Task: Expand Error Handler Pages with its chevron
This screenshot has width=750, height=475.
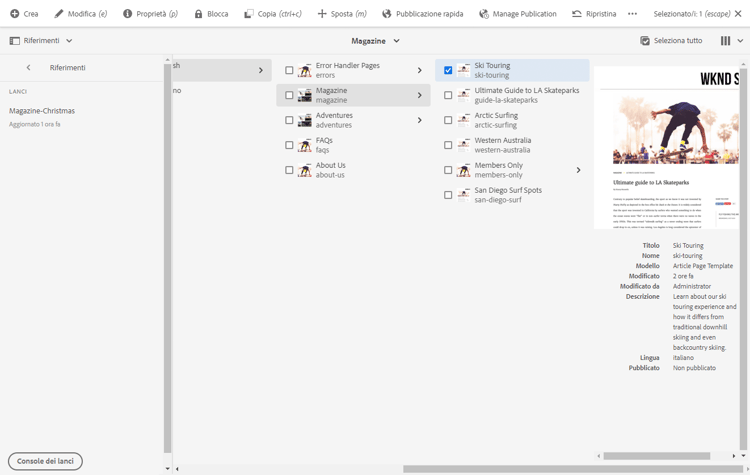Action: (419, 70)
